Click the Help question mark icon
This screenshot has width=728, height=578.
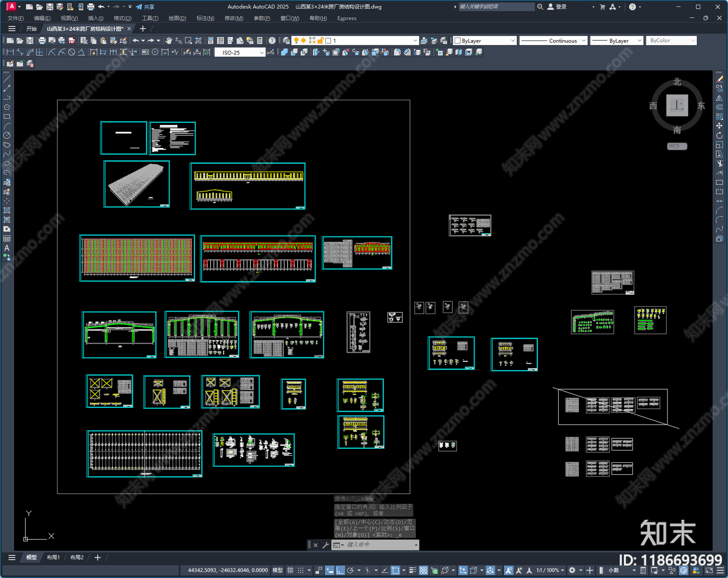tap(272, 41)
